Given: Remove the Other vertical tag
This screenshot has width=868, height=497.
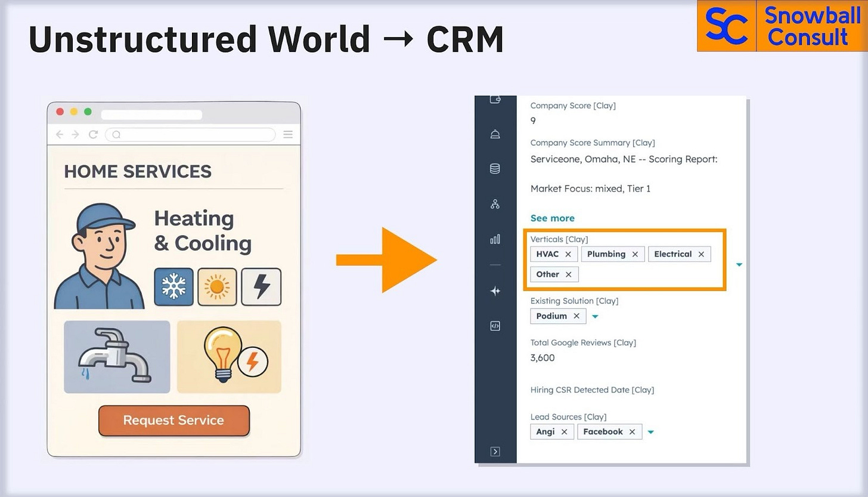Looking at the screenshot, I should (x=568, y=274).
